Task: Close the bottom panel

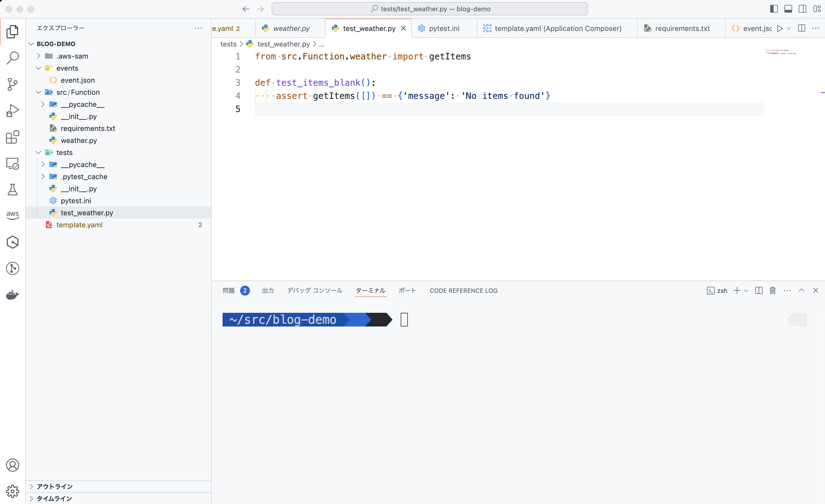Action: [816, 291]
